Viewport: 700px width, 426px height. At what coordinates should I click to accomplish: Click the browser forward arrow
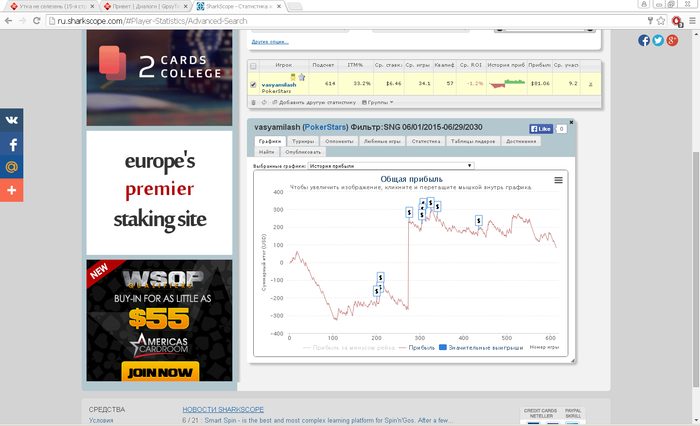click(22, 21)
